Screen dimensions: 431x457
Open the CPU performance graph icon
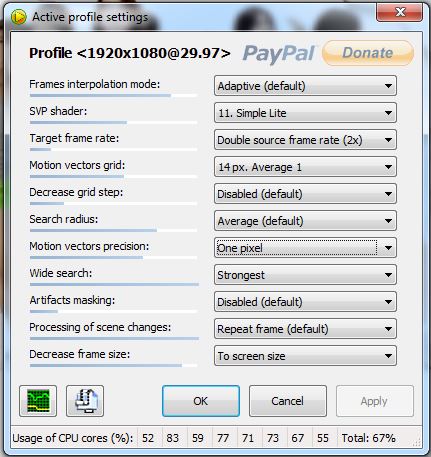point(38,401)
